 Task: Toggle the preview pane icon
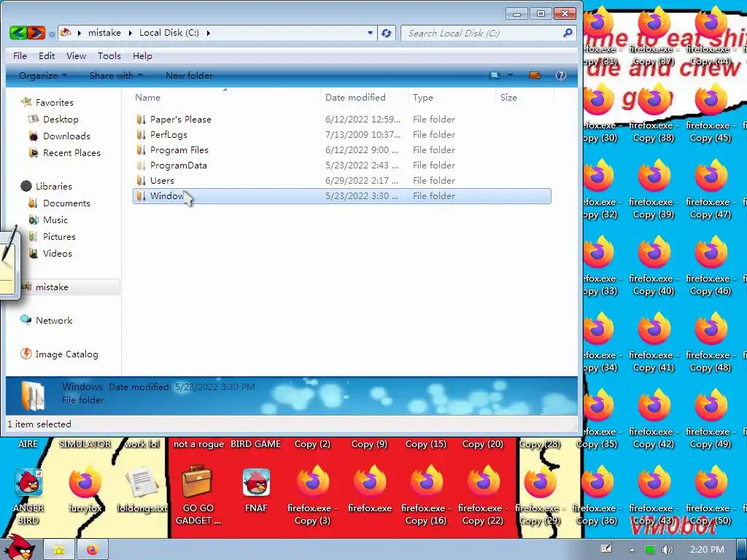coord(535,75)
